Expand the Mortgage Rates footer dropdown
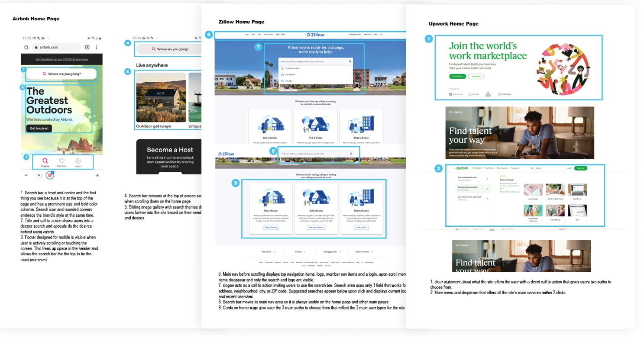 coord(333,252)
